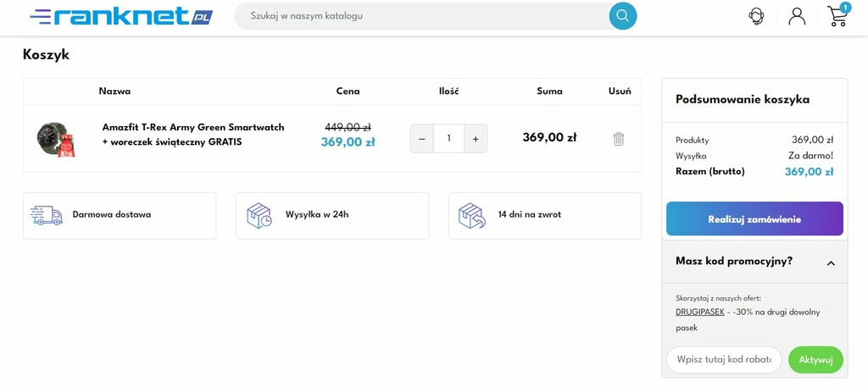Open the user account icon
Image resolution: width=868 pixels, height=387 pixels.
[x=797, y=16]
